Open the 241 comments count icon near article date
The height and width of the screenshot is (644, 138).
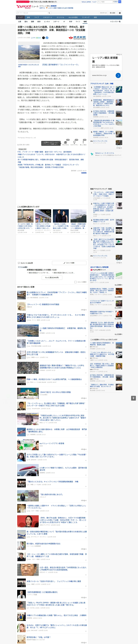[x=33, y=38]
